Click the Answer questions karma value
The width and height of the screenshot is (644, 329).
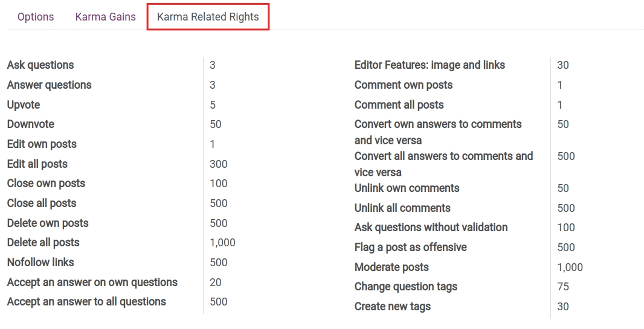(213, 85)
